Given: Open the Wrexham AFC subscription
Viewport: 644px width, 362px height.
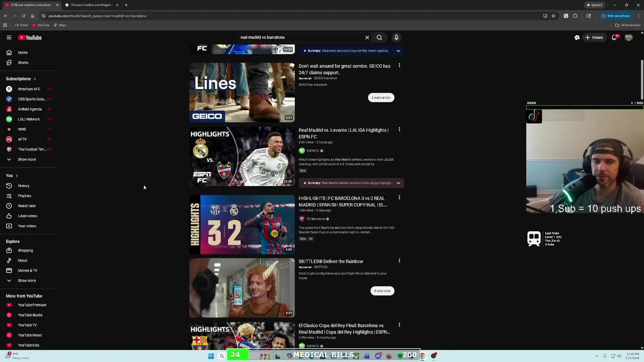Looking at the screenshot, I should click(29, 89).
